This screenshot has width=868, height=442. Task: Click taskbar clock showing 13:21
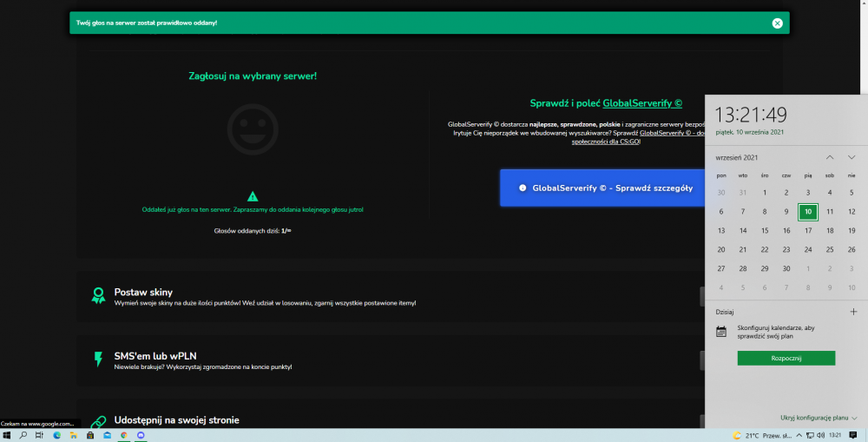pos(835,435)
